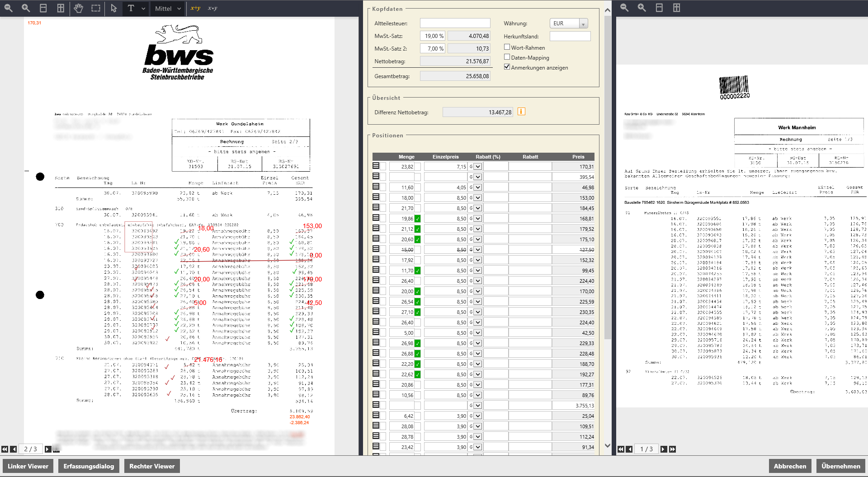868x477 pixels.
Task: Zoom out in the left viewer
Action: 9,8
